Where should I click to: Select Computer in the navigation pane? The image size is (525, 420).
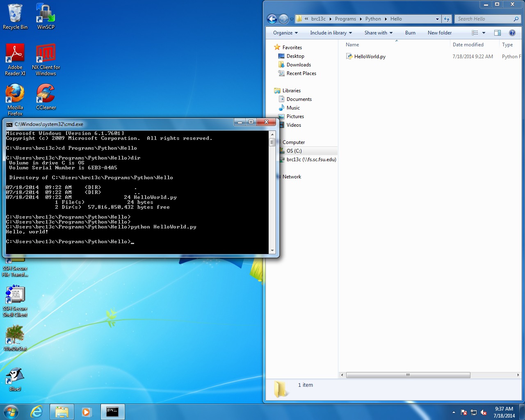[x=294, y=142]
